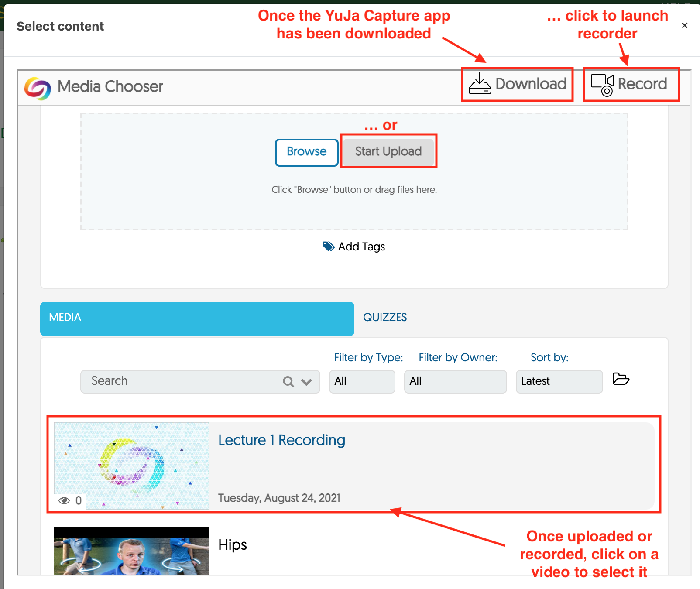Close the Select content dialog
The image size is (700, 589).
684,25
